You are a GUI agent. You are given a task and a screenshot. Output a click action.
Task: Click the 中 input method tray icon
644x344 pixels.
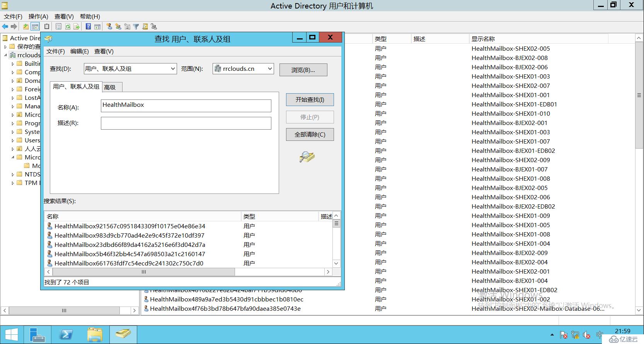(600, 335)
